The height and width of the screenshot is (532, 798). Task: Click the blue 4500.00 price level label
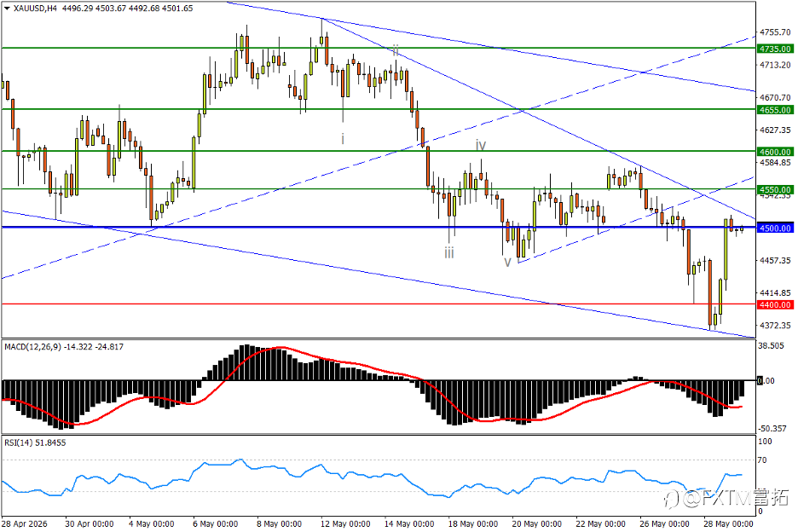coord(775,228)
